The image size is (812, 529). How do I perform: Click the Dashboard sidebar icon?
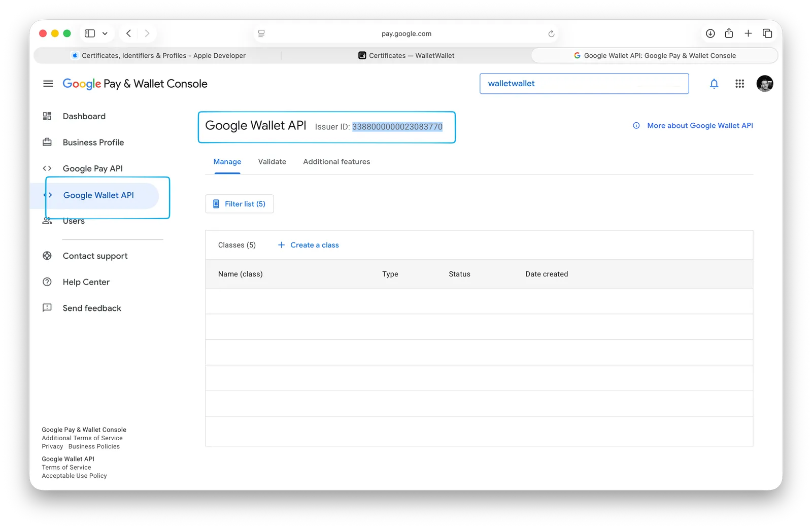click(47, 116)
